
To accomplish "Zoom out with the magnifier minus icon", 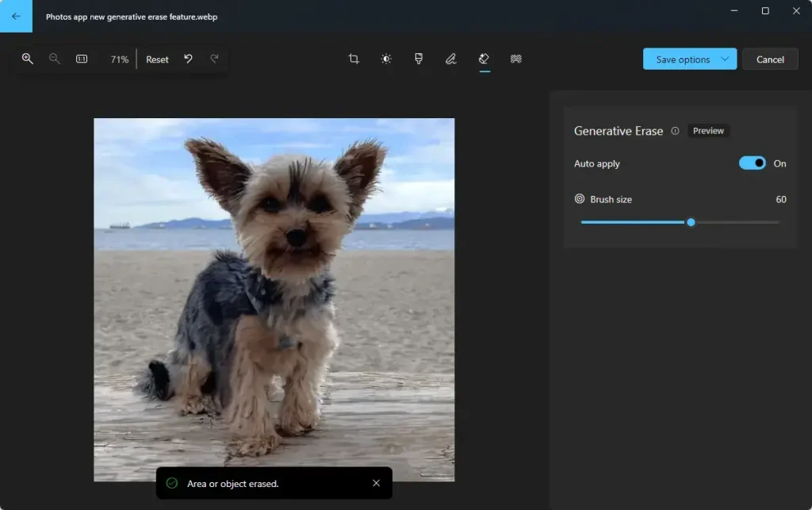I will pos(55,59).
